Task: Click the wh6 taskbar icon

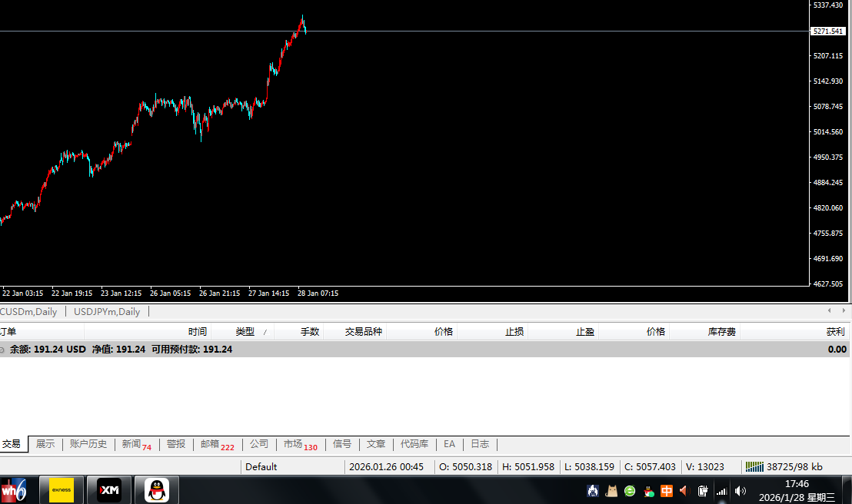Action: coord(14,489)
